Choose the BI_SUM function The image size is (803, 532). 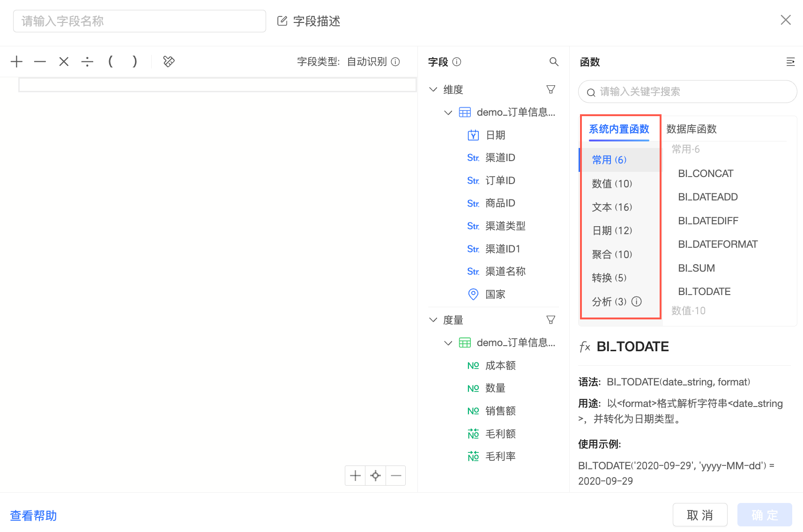click(697, 268)
